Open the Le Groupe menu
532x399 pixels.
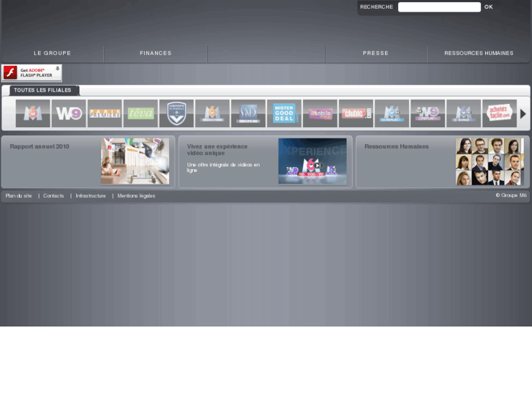click(x=52, y=53)
